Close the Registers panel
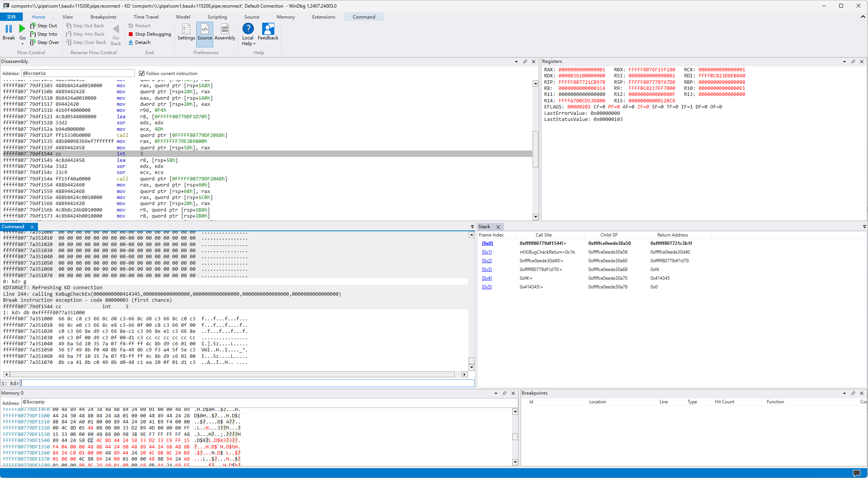868x478 pixels. (862, 61)
